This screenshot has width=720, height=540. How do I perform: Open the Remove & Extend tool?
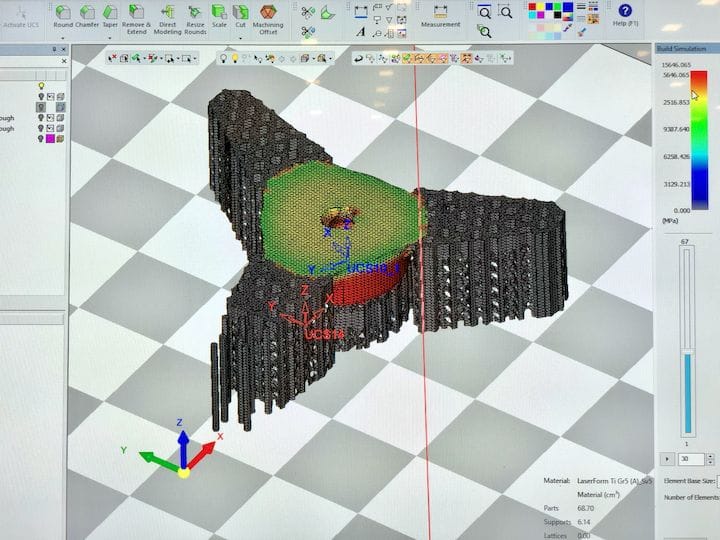[x=136, y=14]
